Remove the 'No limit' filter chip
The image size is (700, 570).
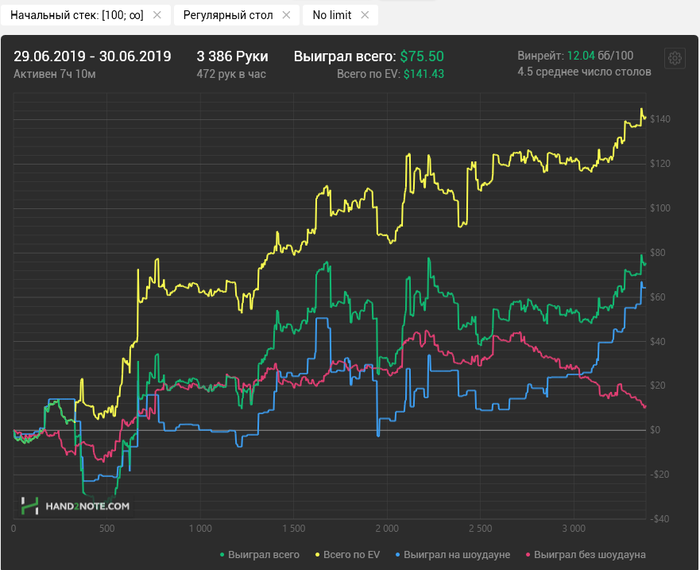pyautogui.click(x=365, y=15)
